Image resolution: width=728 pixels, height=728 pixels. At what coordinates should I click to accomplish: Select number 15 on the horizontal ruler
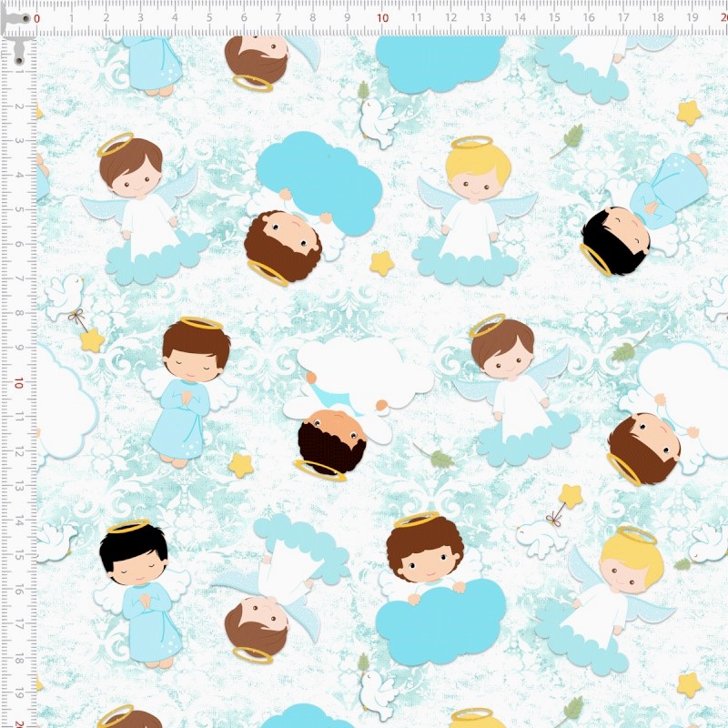point(554,17)
